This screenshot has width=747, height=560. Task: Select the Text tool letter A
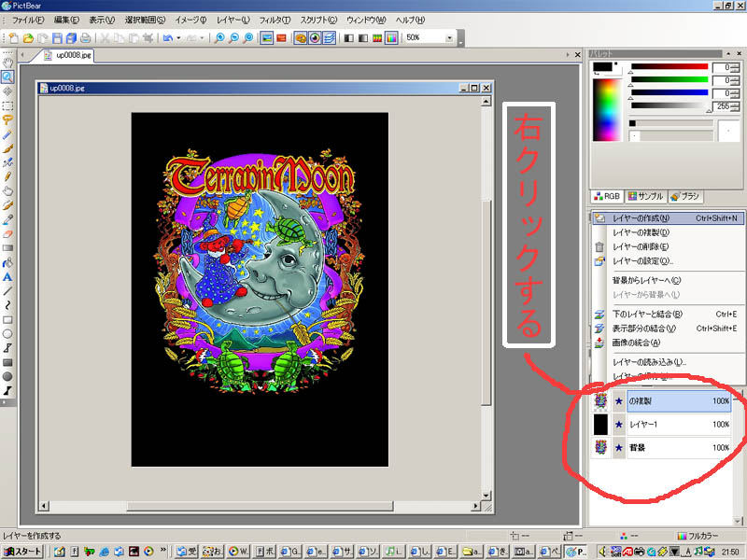(7, 276)
